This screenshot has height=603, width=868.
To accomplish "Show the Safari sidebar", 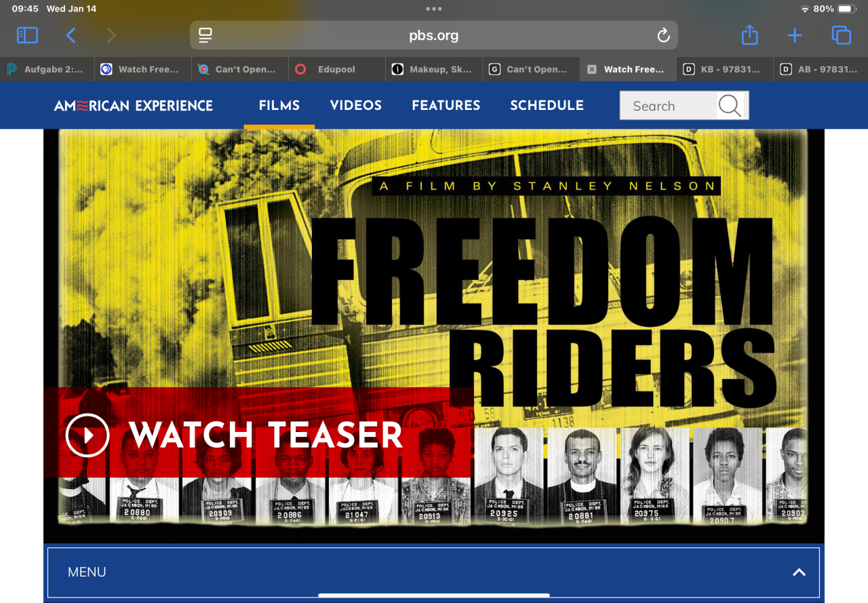I will tap(27, 35).
